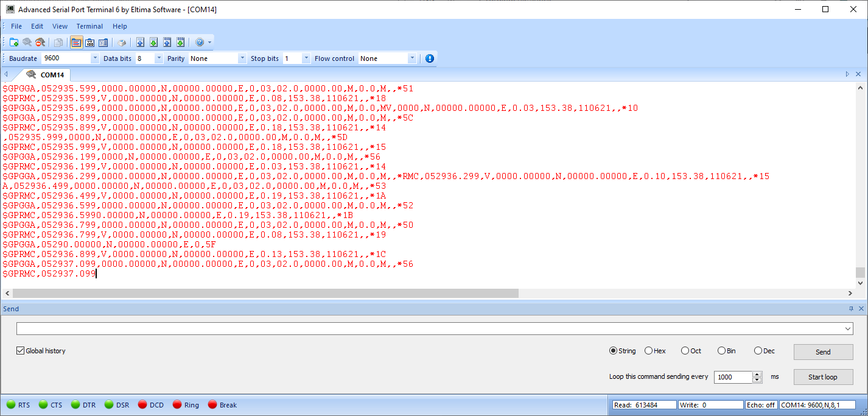868x416 pixels.
Task: Click the binary green down-arrow icon
Action: [180, 42]
